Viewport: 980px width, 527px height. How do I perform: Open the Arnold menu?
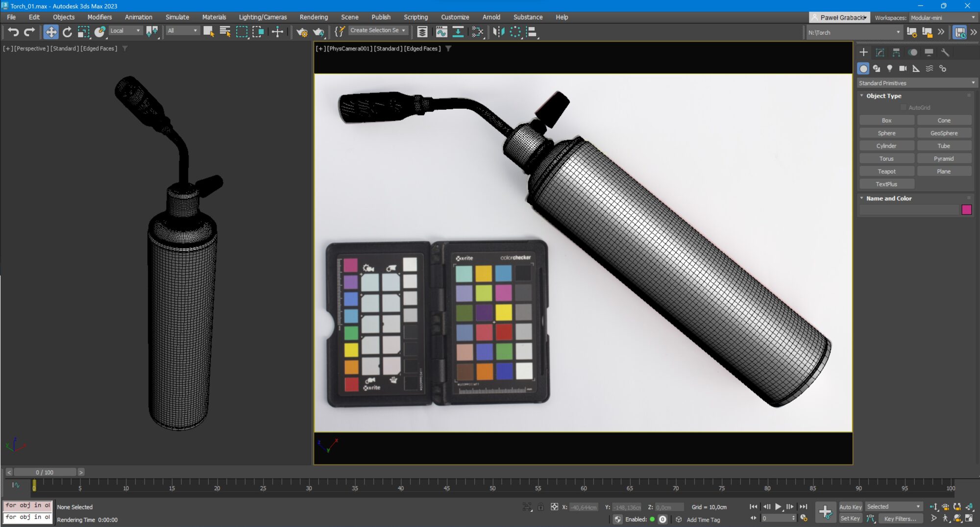pyautogui.click(x=491, y=17)
